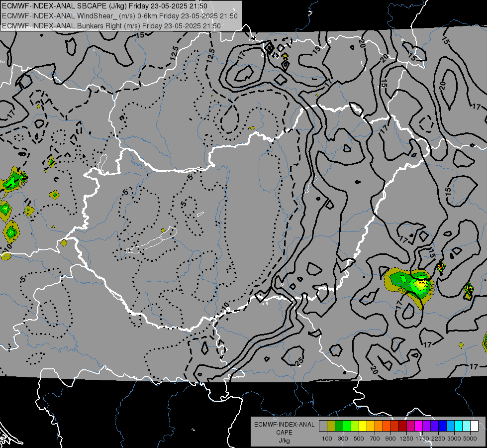Click the SBCAPE (J/kg) header line
The width and height of the screenshot is (487, 448).
tap(104, 6)
